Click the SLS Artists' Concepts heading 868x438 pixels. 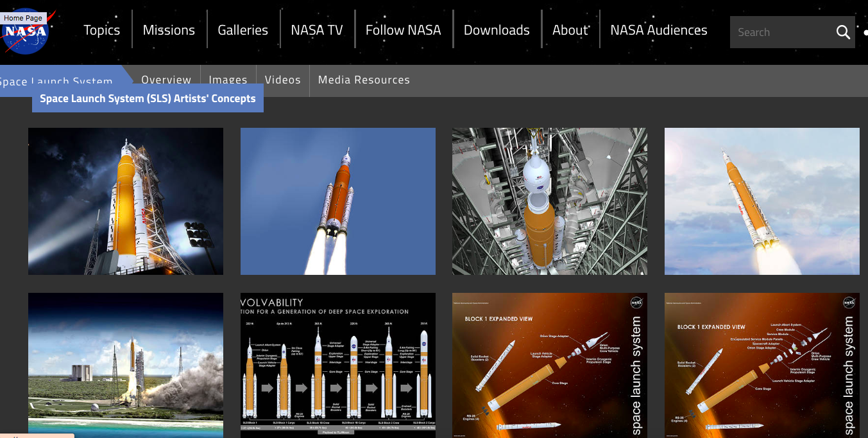point(148,98)
